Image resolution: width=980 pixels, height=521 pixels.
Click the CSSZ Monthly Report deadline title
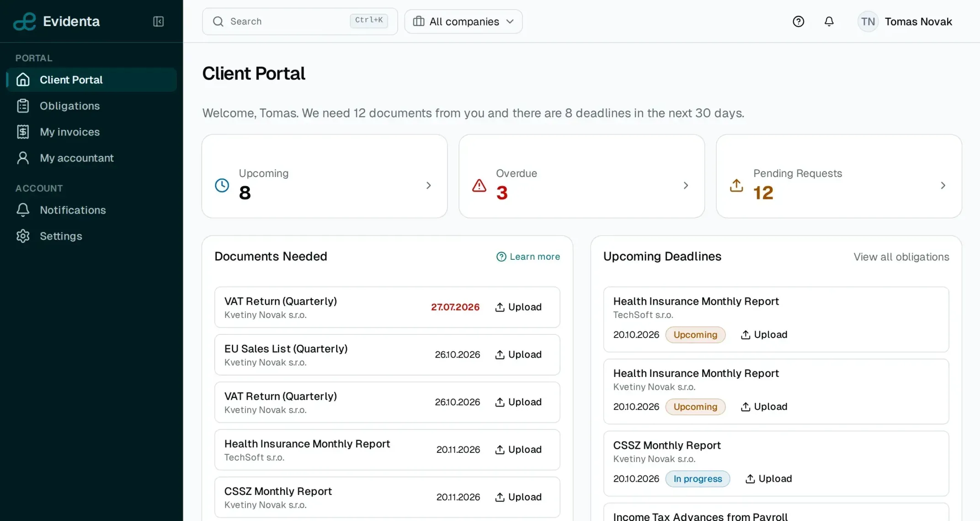tap(666, 446)
